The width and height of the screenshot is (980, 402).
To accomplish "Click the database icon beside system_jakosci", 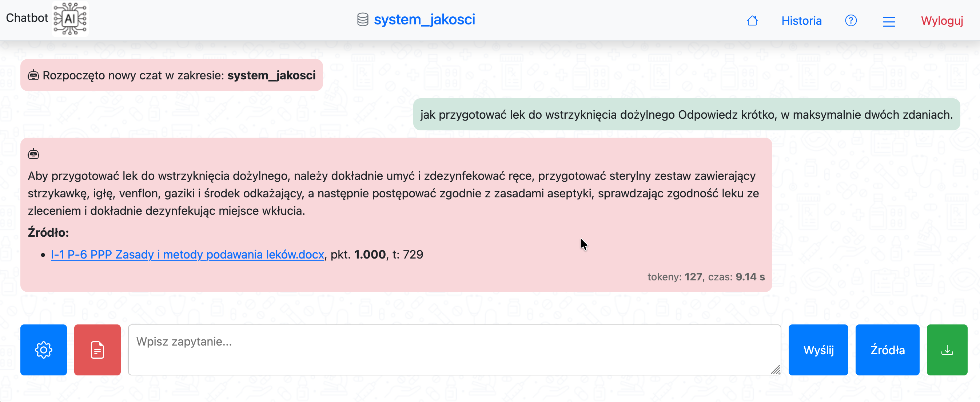I will [363, 19].
